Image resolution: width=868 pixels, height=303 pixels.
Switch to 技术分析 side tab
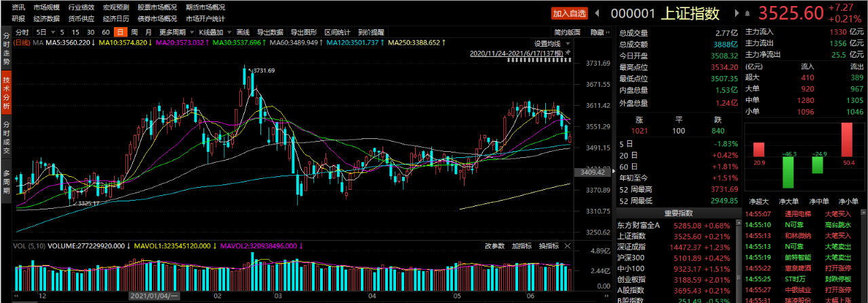[5, 92]
